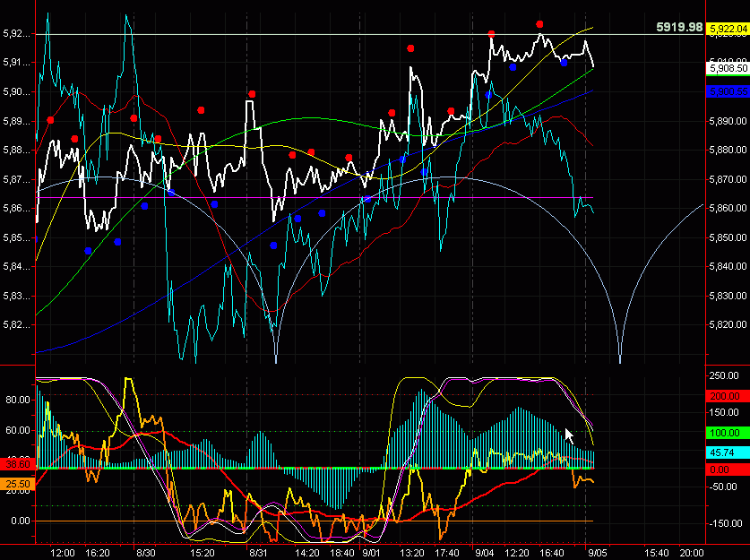Select the 5,830.00 price axis label
Screen dimensions: 750x560
[x=728, y=296]
